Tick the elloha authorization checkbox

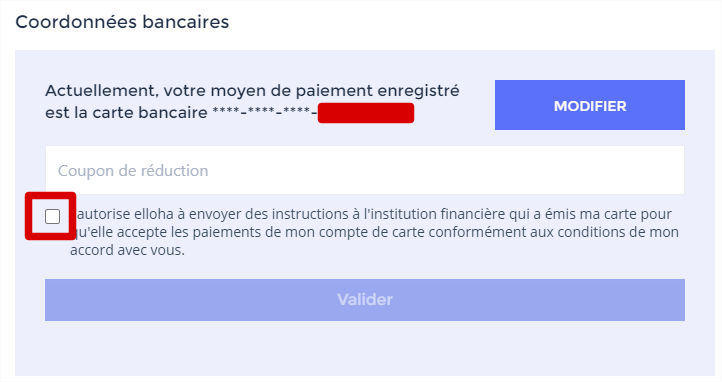point(52,216)
